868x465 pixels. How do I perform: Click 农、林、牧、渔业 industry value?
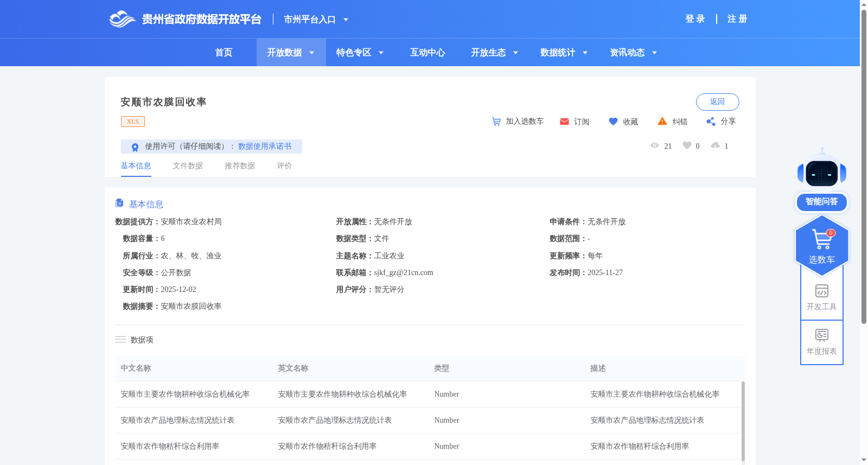(x=191, y=256)
